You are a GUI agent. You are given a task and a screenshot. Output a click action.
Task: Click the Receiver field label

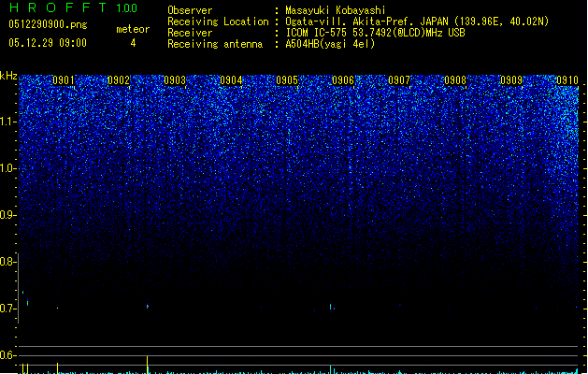pos(190,33)
